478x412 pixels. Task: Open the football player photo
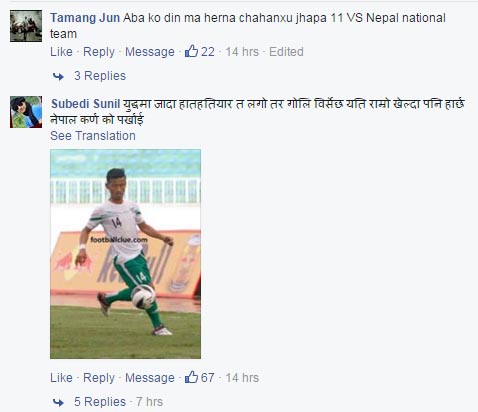(x=125, y=254)
